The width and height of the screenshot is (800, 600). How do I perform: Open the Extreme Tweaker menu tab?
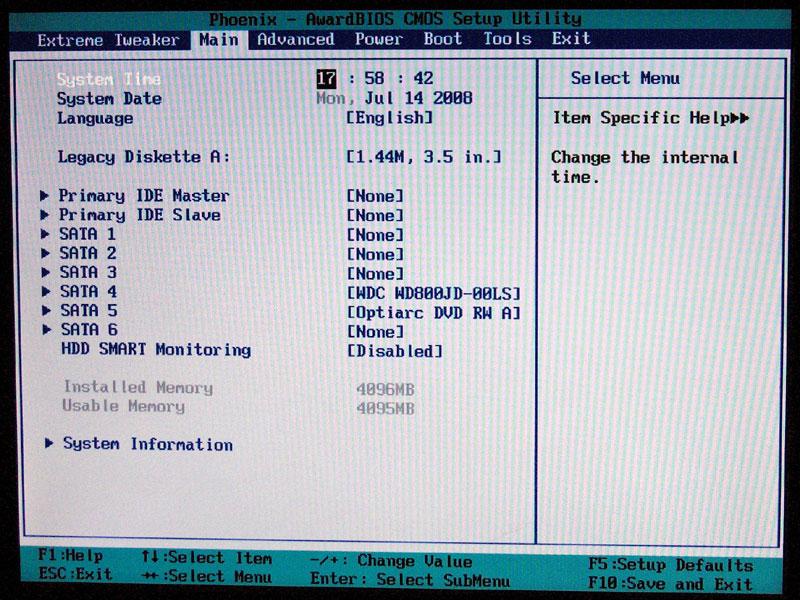tap(108, 40)
